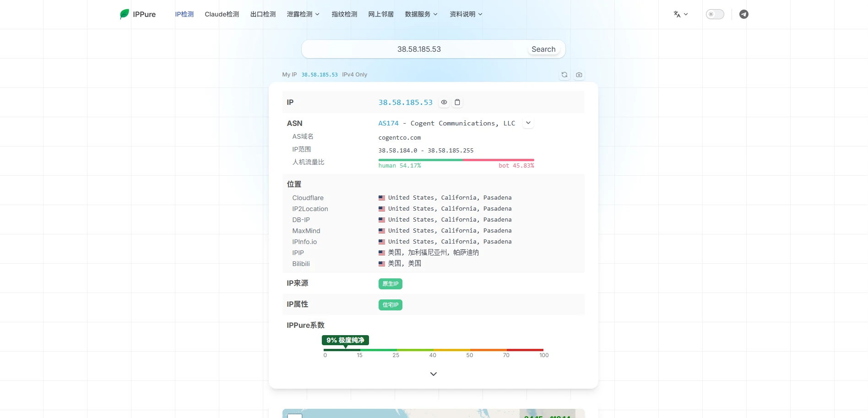
Task: Focus the IP address search field
Action: (419, 49)
